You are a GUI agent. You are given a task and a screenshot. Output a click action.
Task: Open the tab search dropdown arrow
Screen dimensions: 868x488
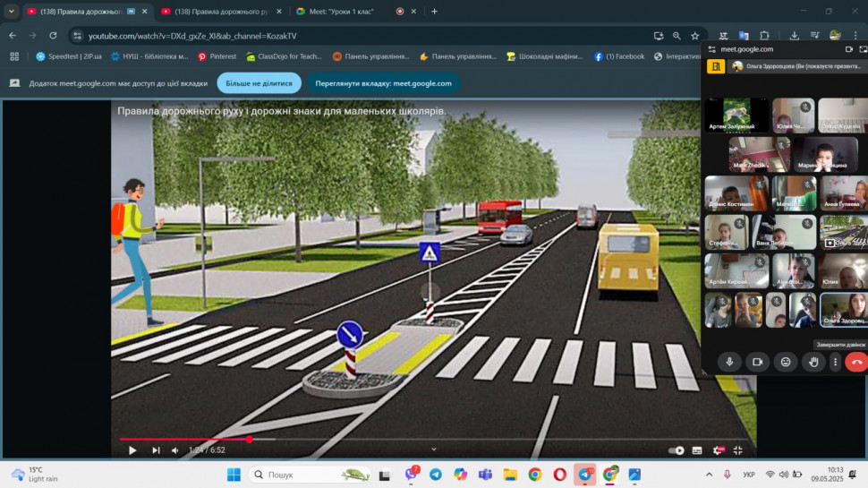click(x=11, y=11)
